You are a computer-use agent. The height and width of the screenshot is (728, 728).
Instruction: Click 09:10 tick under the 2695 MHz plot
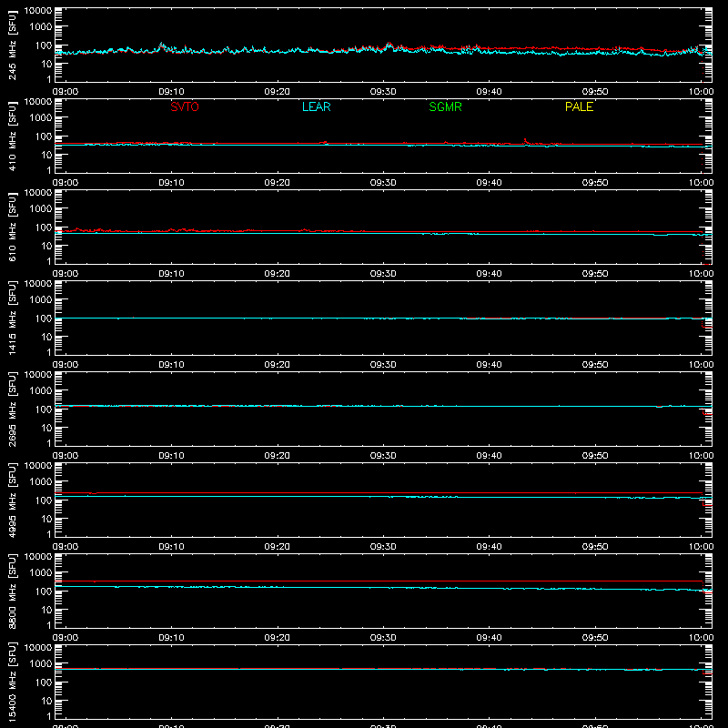[171, 456]
